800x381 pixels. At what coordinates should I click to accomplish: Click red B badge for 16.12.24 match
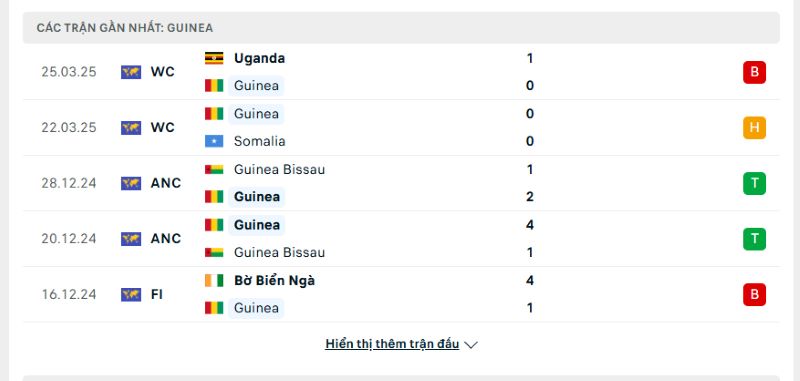point(754,294)
